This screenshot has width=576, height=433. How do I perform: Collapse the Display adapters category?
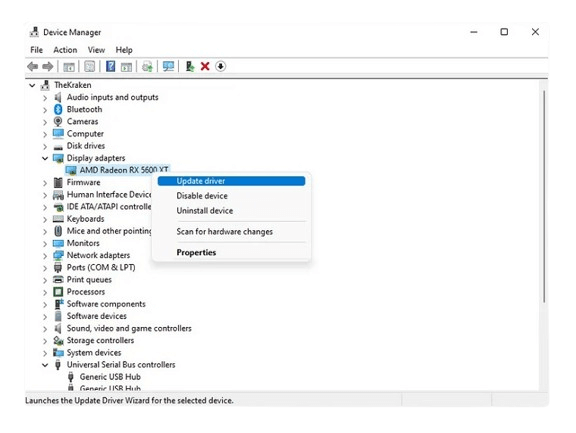coord(45,158)
